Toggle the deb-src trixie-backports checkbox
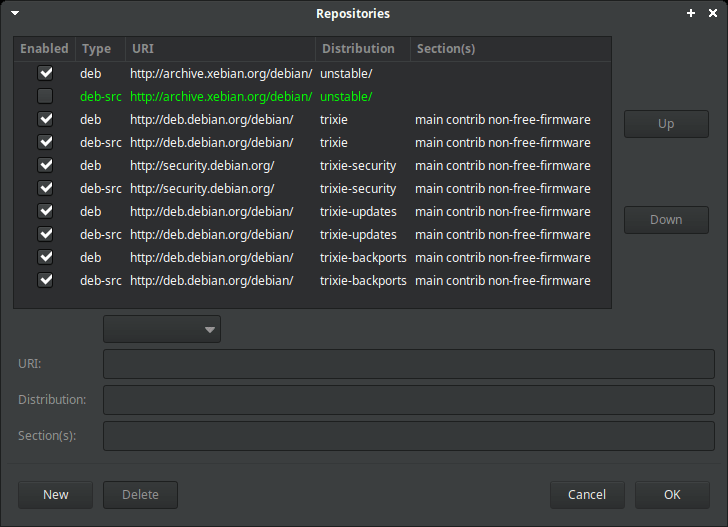 45,280
